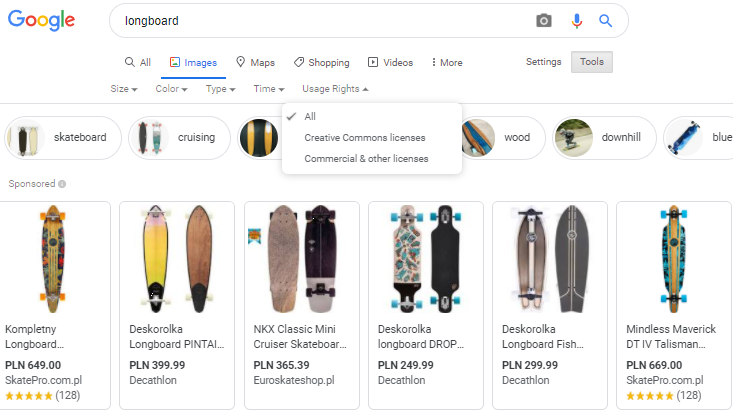Open Kompletny Longboard product image
Screen dimensions: 733x418
(53, 259)
